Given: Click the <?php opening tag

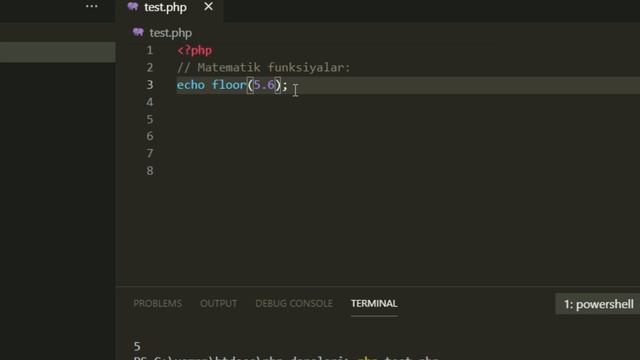Looking at the screenshot, I should click(x=194, y=50).
